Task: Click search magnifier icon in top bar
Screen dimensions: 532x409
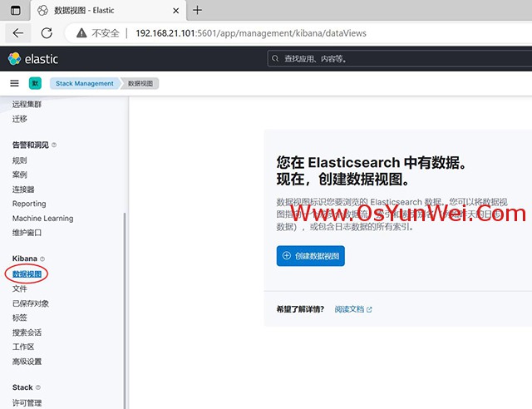Action: (x=275, y=59)
